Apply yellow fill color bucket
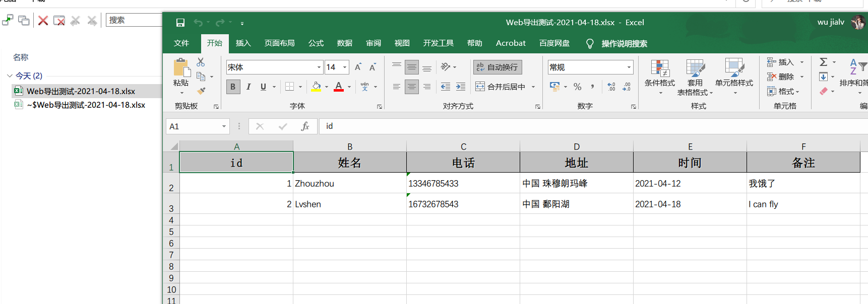This screenshot has width=868, height=304. 316,87
